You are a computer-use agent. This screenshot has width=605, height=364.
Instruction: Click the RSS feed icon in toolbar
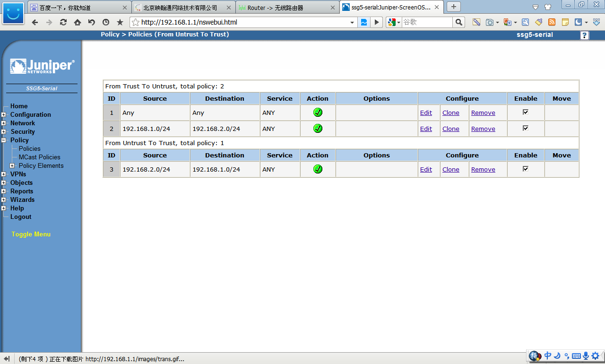pos(552,22)
